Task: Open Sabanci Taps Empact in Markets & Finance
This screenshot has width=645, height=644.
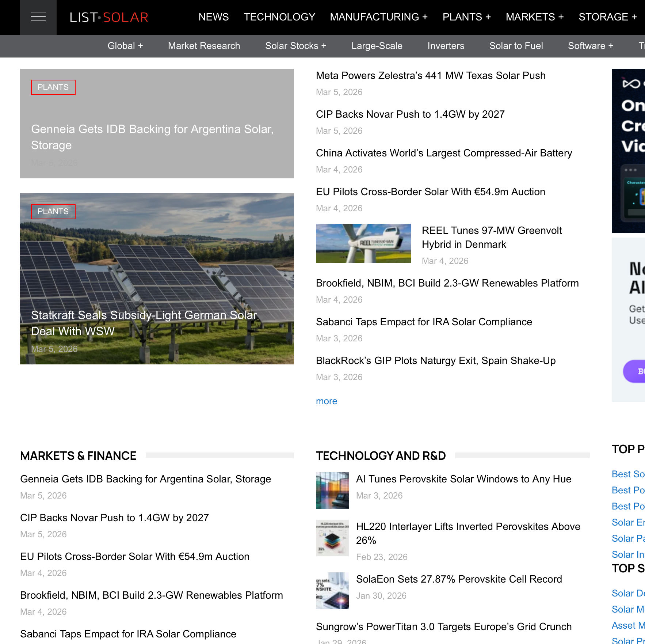Action: [128, 634]
